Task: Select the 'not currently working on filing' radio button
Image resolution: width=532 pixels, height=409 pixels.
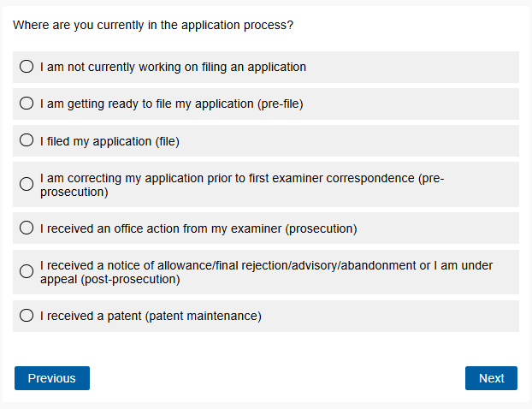Action: tap(27, 67)
